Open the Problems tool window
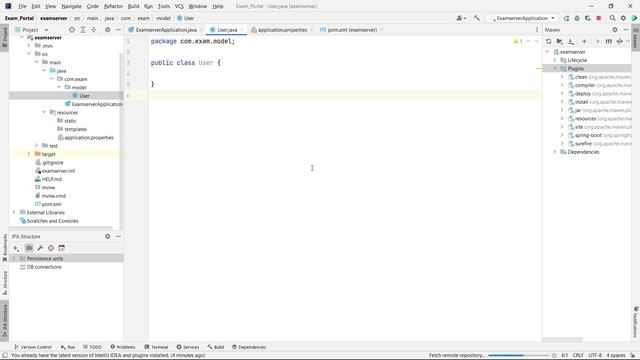 point(123,347)
